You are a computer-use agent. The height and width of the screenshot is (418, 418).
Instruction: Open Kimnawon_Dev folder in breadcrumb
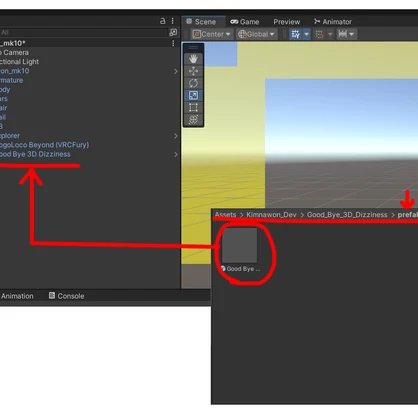271,215
